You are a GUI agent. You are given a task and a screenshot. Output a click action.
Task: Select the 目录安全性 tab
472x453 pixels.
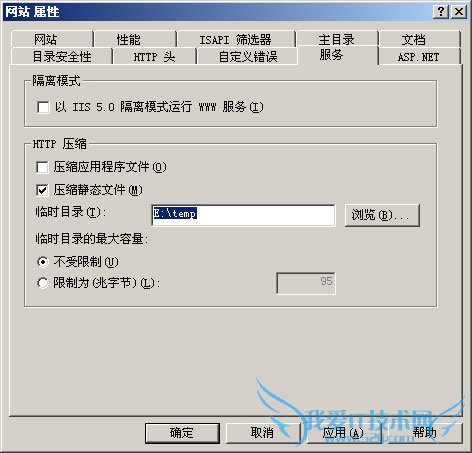(x=62, y=56)
